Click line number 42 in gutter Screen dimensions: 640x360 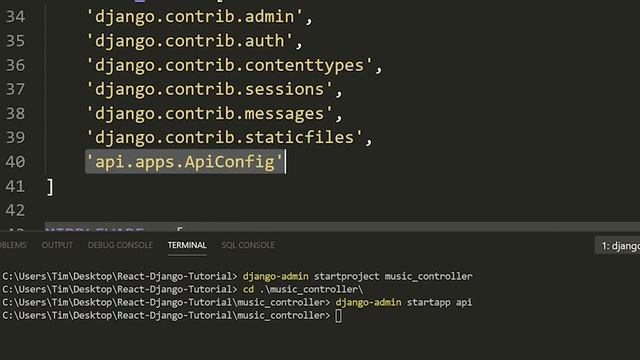(16, 210)
